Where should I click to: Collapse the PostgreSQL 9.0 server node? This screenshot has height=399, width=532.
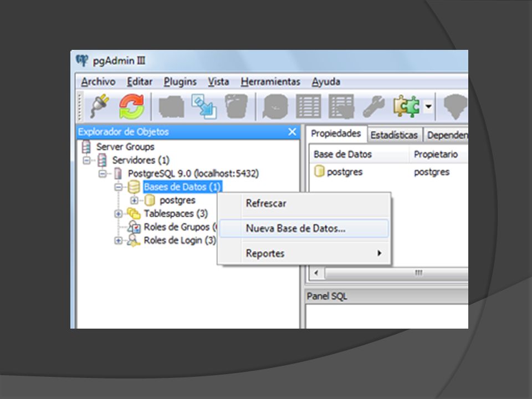(103, 173)
